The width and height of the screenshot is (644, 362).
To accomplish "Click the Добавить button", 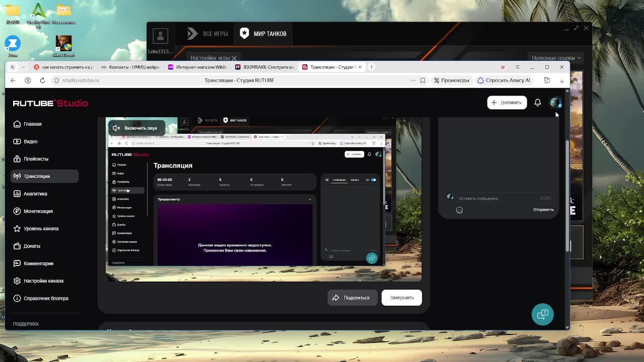I will 507,103.
